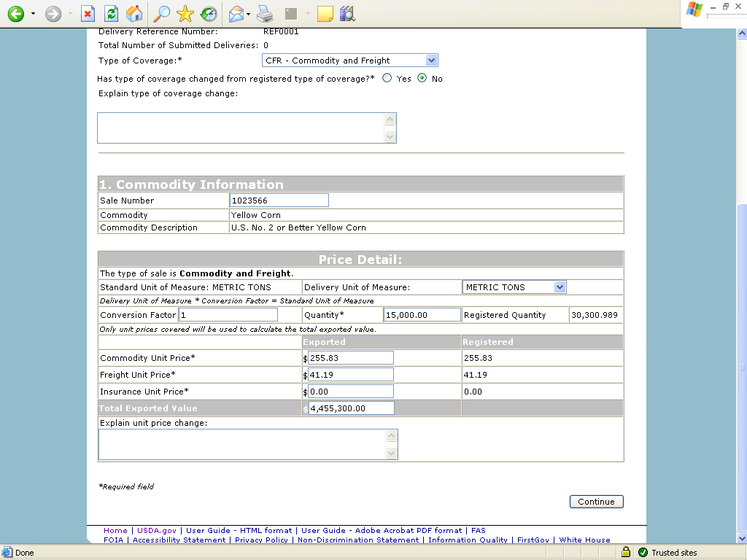Image resolution: width=747 pixels, height=560 pixels.
Task: Click down arrow of unit price explanation scrollbar
Action: pyautogui.click(x=391, y=453)
